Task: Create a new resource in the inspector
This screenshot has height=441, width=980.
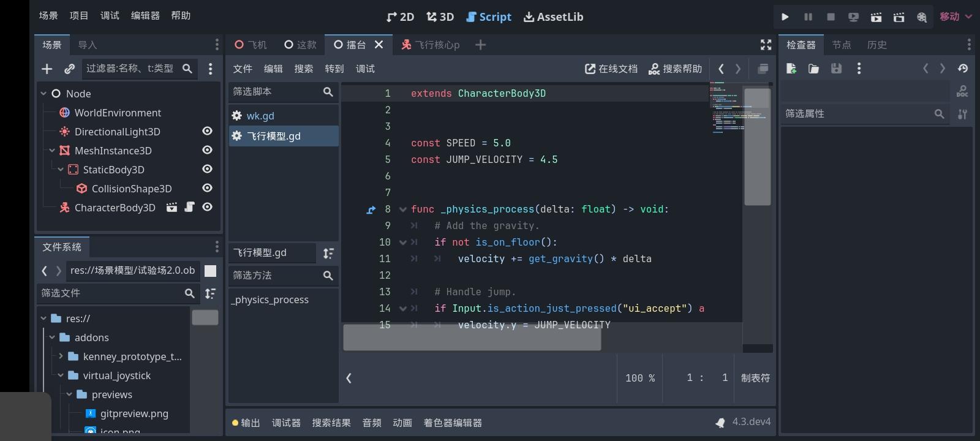Action: pyautogui.click(x=791, y=69)
